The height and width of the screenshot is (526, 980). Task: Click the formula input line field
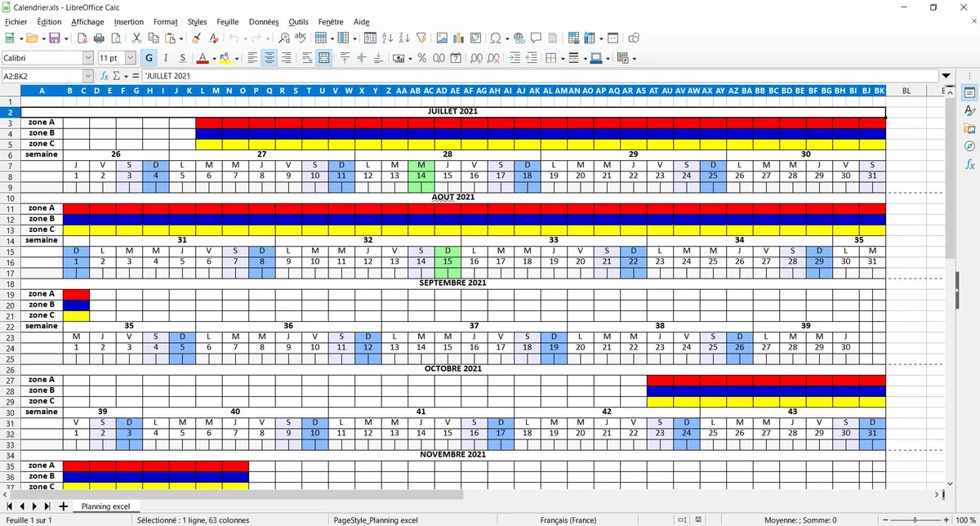[x=540, y=76]
